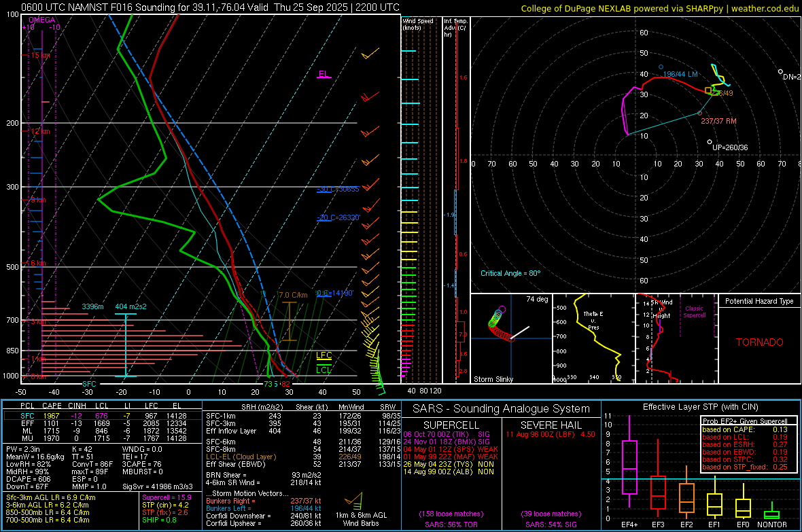This screenshot has width=802, height=532.
Task: Click the left-mover circle near 196/44 LM
Action: coord(661,67)
